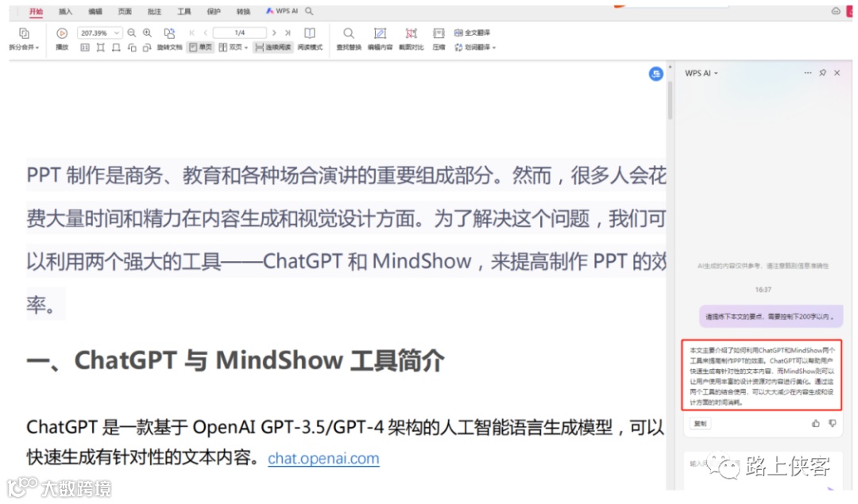Screen dimensions: 858x504
Task: Open 查找替换 find and replace
Action: 349,40
